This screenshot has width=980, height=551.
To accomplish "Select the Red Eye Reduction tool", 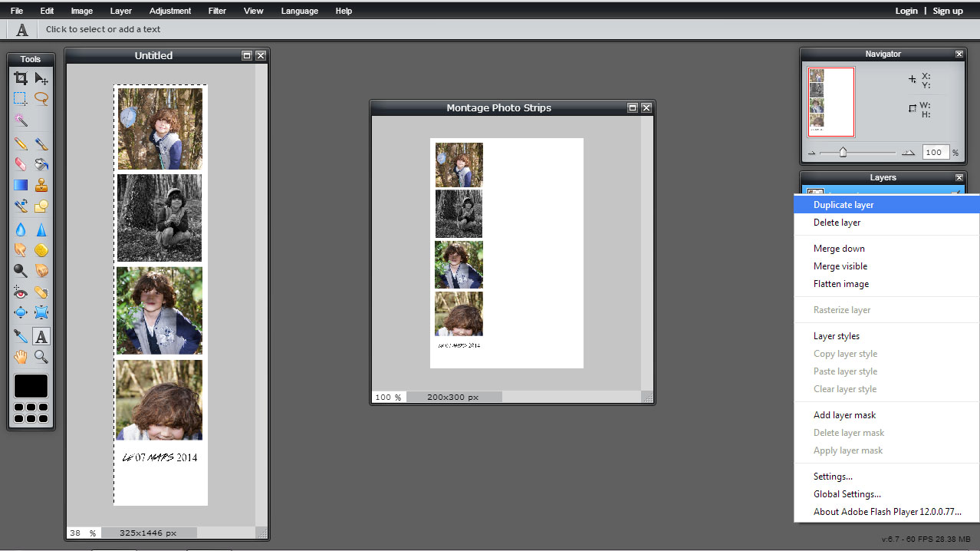I will [x=21, y=292].
